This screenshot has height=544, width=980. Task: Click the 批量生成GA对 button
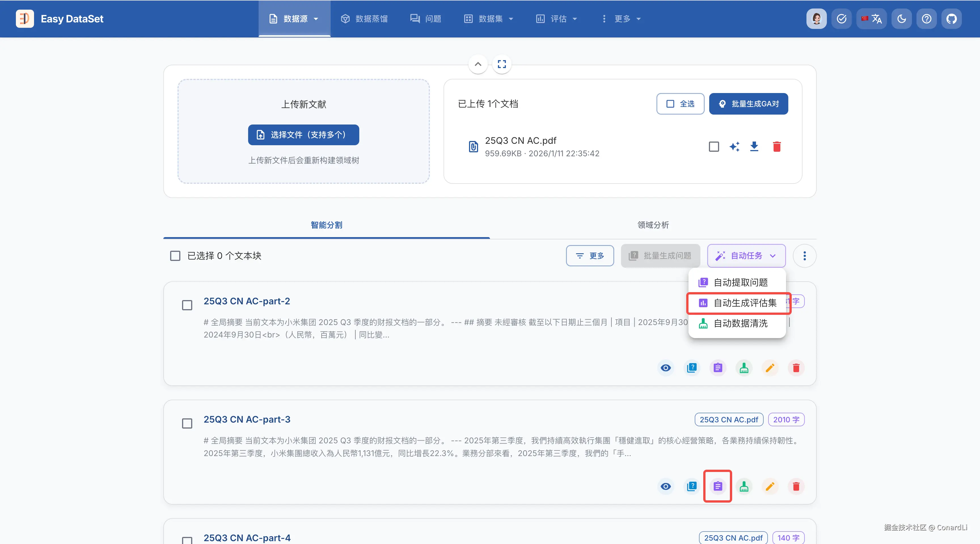(748, 104)
